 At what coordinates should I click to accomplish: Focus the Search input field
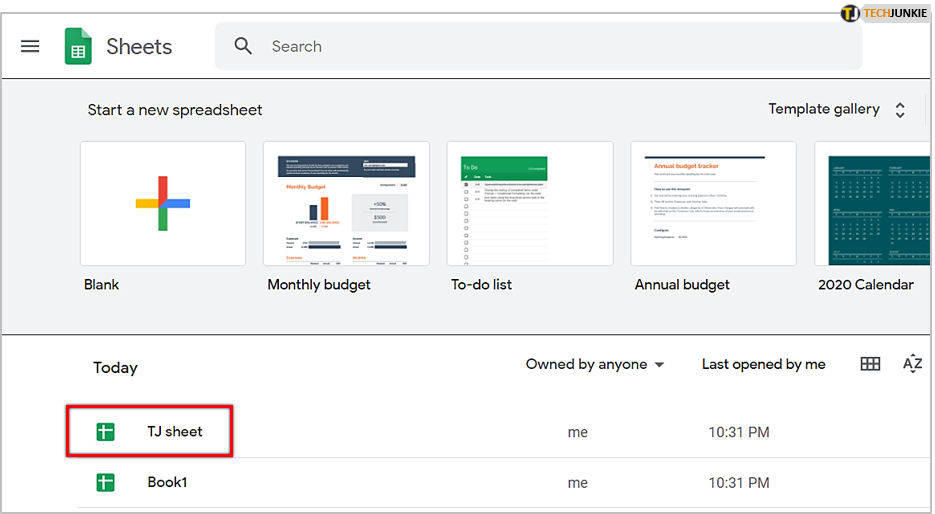(538, 46)
